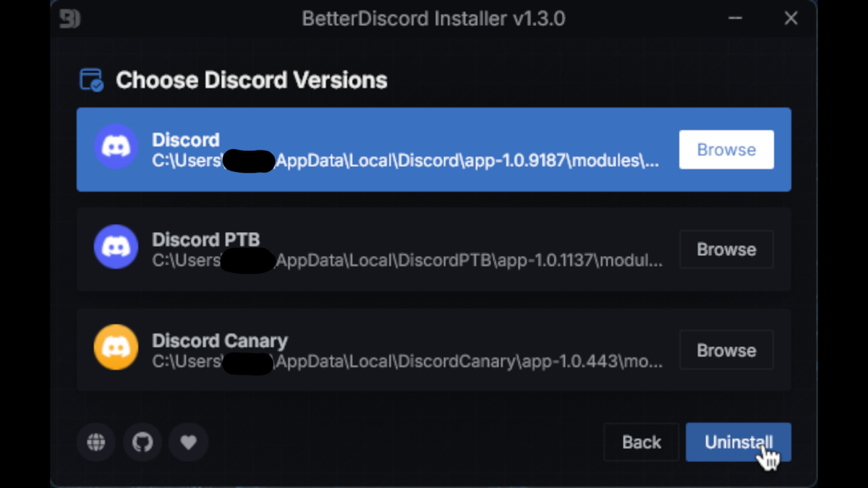
Task: Click the orange Discord Canary icon
Action: point(116,347)
